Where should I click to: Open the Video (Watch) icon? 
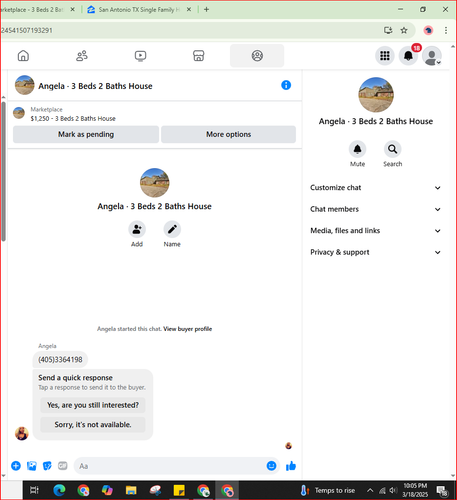coord(140,56)
